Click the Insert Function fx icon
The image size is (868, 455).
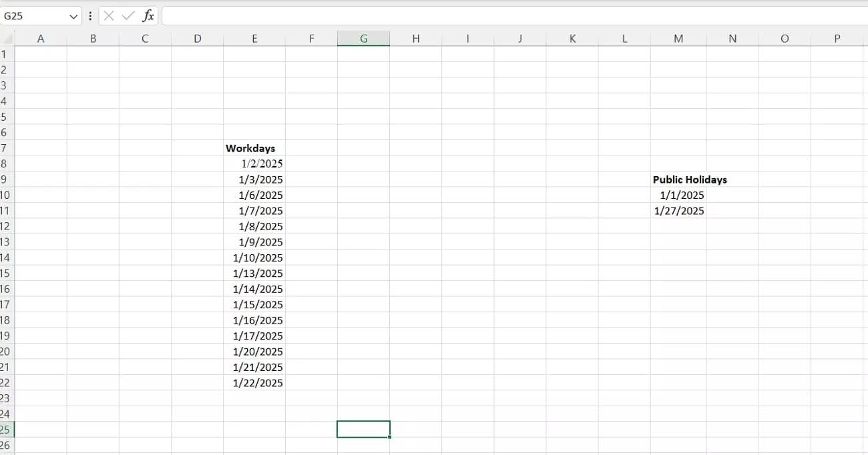tap(148, 15)
